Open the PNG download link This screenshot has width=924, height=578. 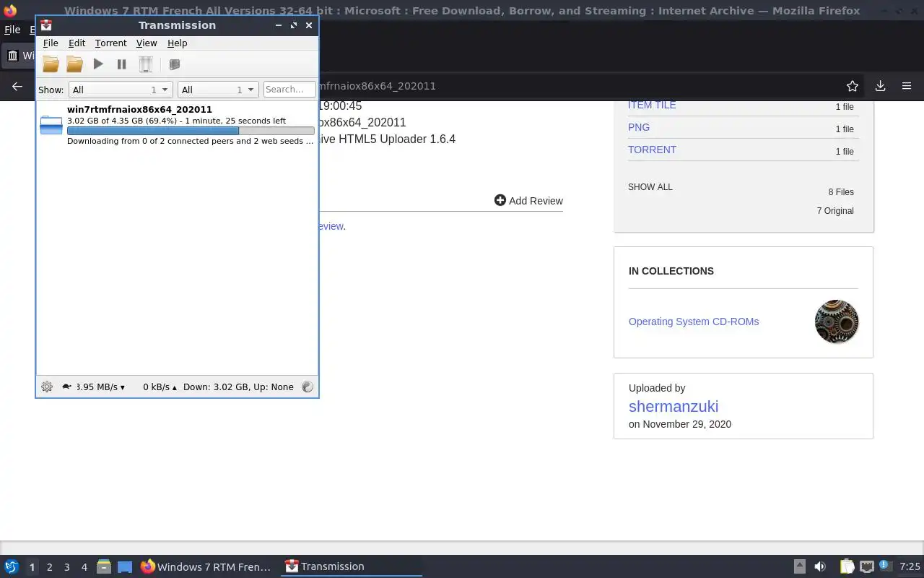pos(639,127)
